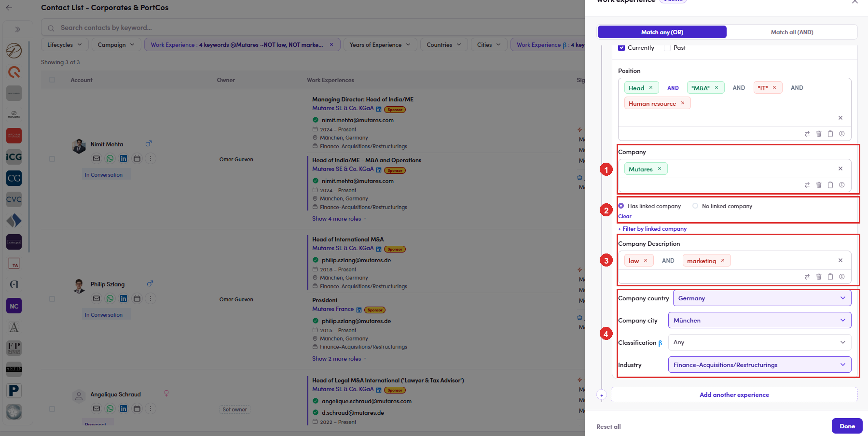Open Philip Szlang's LinkedIn profile
This screenshot has width=868, height=436.
coord(124,298)
